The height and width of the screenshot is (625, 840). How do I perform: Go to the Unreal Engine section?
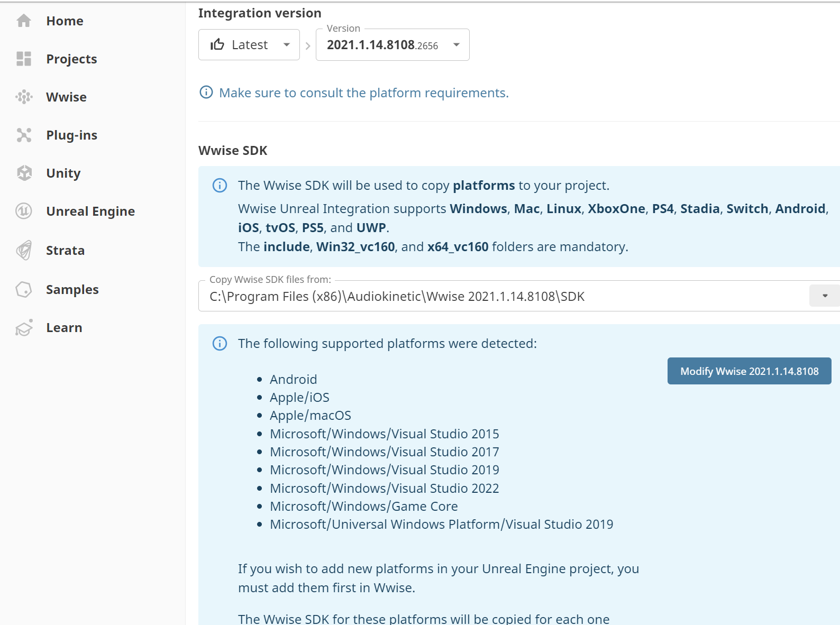click(90, 212)
